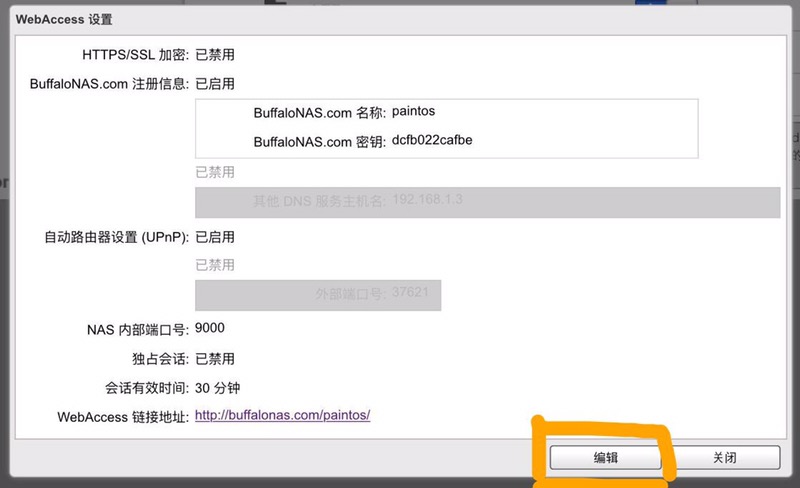
Task: Click the BuffaloNAS.com 密钥 label
Action: click(x=320, y=142)
